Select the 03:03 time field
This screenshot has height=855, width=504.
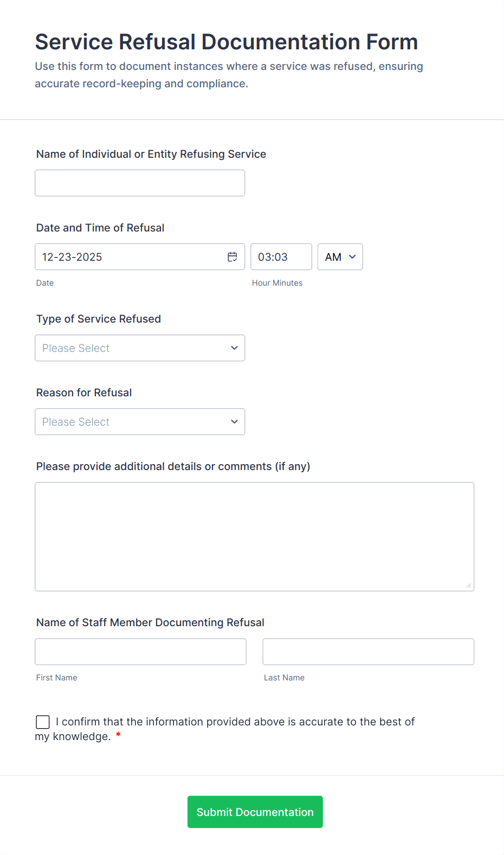click(281, 257)
